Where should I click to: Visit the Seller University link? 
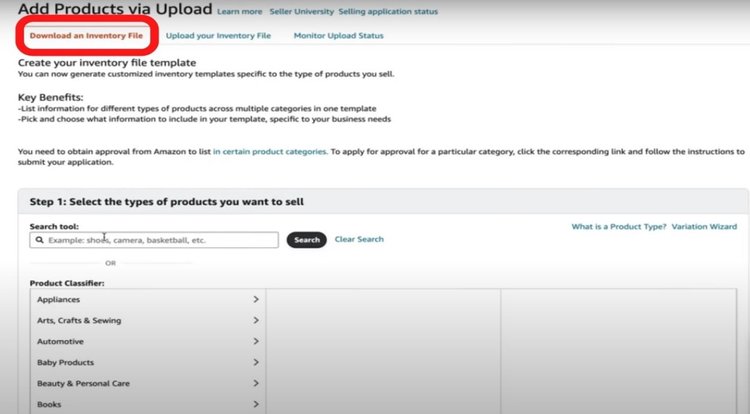pyautogui.click(x=301, y=11)
